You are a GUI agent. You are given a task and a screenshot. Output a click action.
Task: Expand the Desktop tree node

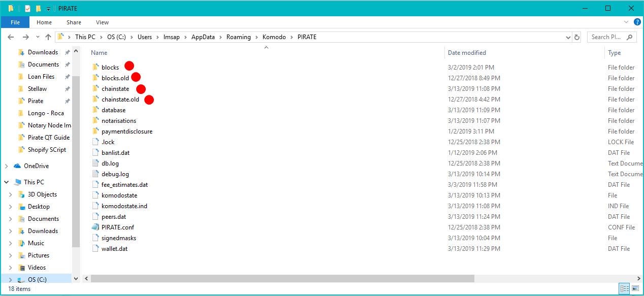pyautogui.click(x=11, y=207)
